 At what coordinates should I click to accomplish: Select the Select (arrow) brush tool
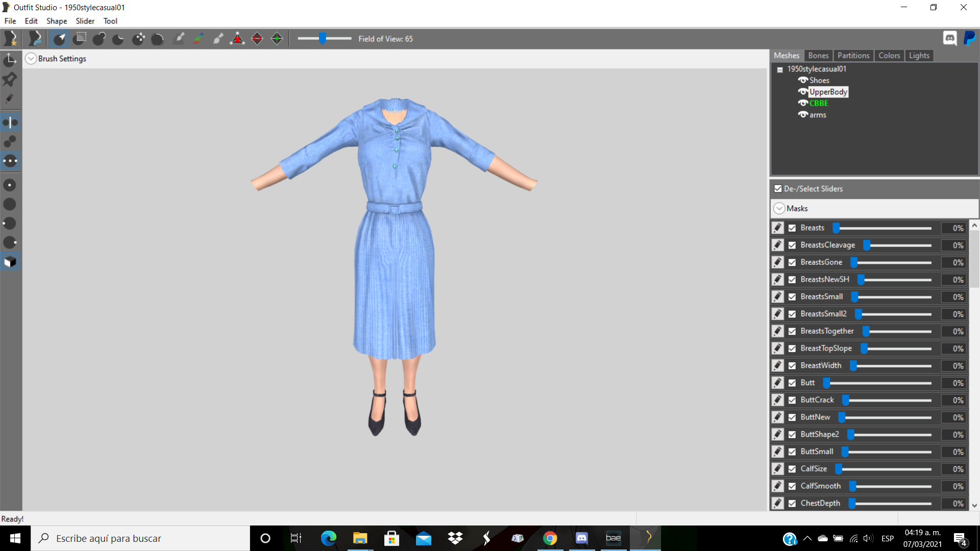[x=60, y=39]
